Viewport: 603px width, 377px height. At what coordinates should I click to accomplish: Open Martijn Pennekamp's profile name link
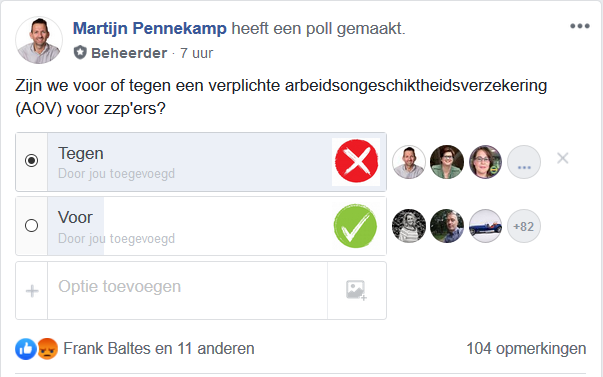pyautogui.click(x=150, y=28)
